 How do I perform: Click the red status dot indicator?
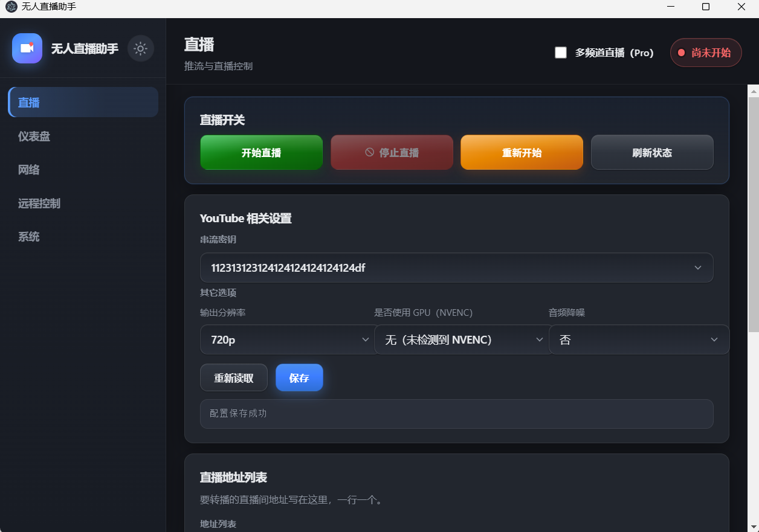coord(681,53)
